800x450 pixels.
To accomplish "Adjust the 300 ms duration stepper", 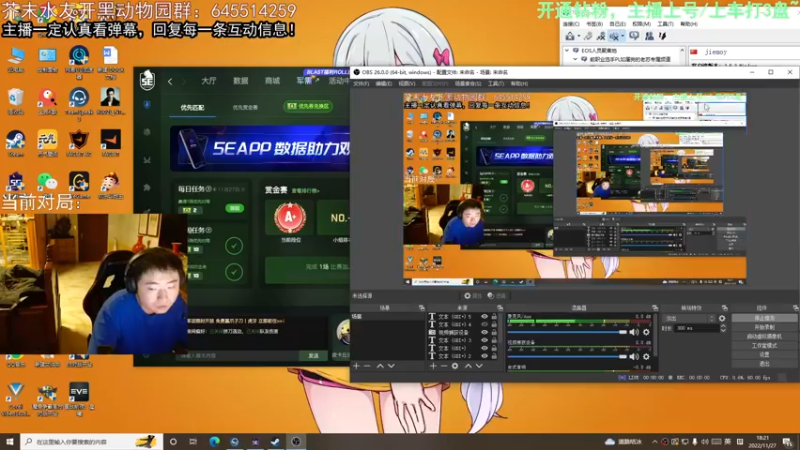I will [x=723, y=328].
